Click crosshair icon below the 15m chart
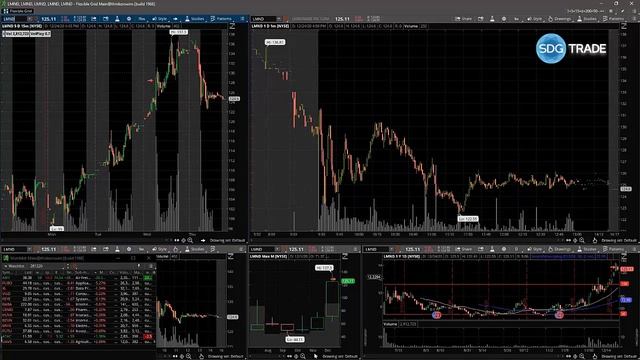The image size is (640, 360). pos(183,240)
